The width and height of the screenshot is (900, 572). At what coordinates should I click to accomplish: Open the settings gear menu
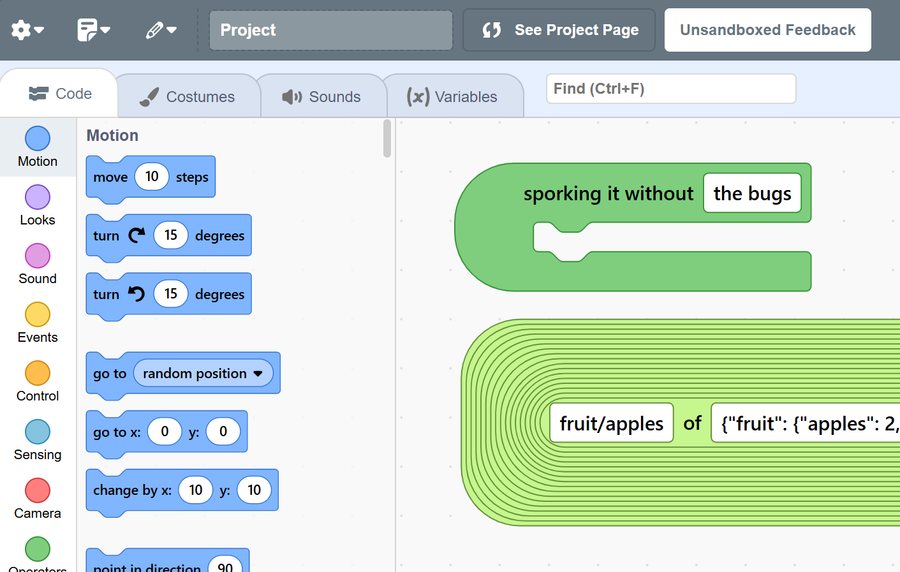pyautogui.click(x=27, y=30)
